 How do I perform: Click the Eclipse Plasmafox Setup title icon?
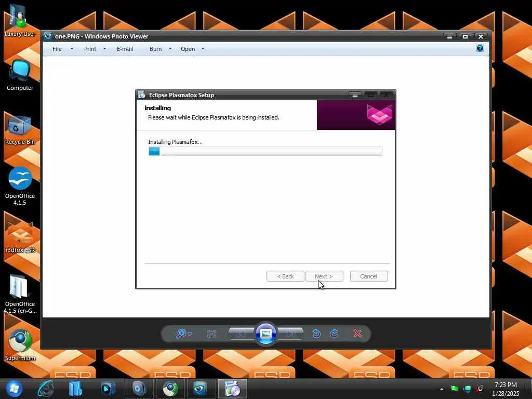click(x=142, y=95)
